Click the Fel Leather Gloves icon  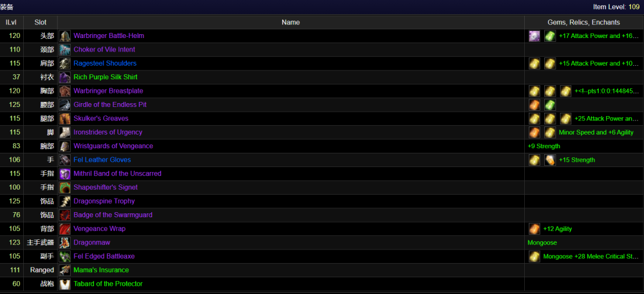tap(64, 160)
